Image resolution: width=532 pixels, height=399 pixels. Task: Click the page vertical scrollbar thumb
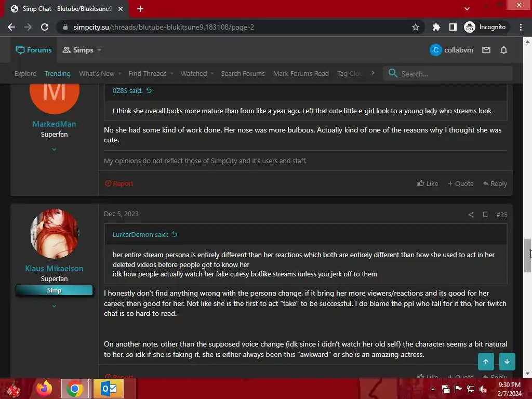coord(527,256)
